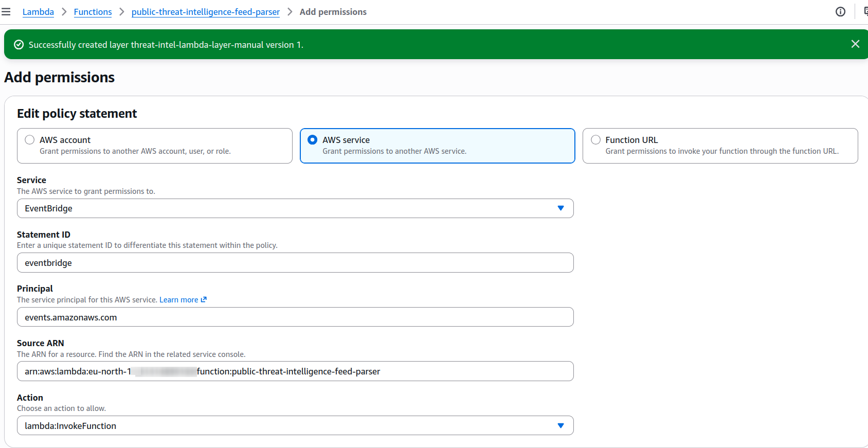868x448 pixels.
Task: Click the Source ARN input field
Action: point(295,371)
